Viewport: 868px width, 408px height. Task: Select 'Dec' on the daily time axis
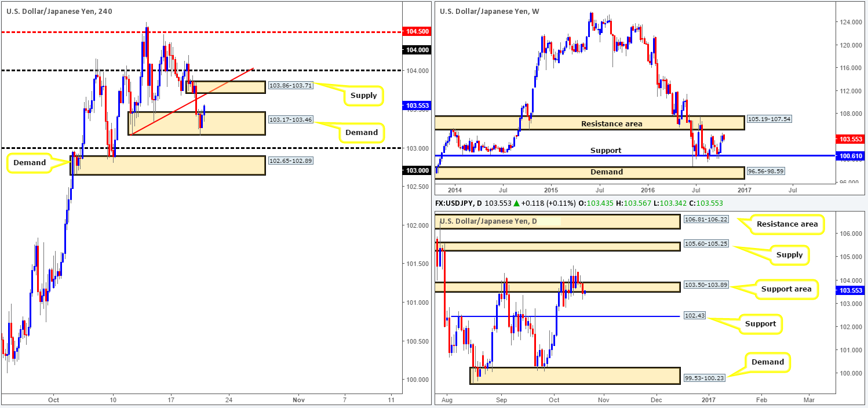(x=657, y=399)
